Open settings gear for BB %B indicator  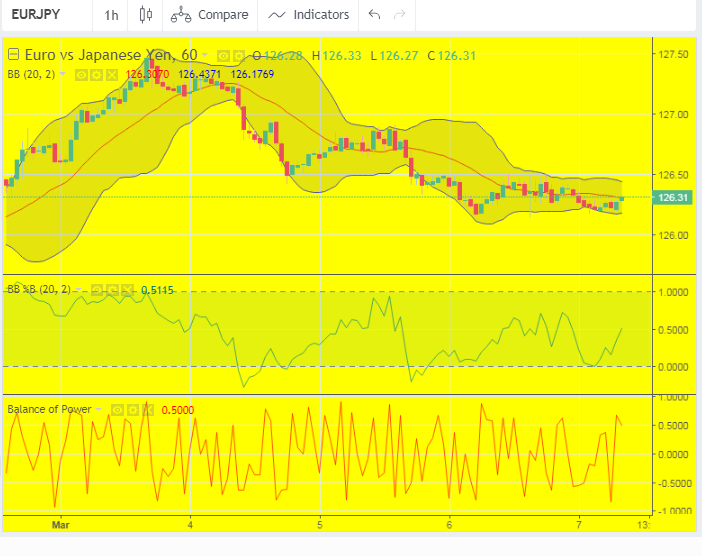tap(111, 289)
